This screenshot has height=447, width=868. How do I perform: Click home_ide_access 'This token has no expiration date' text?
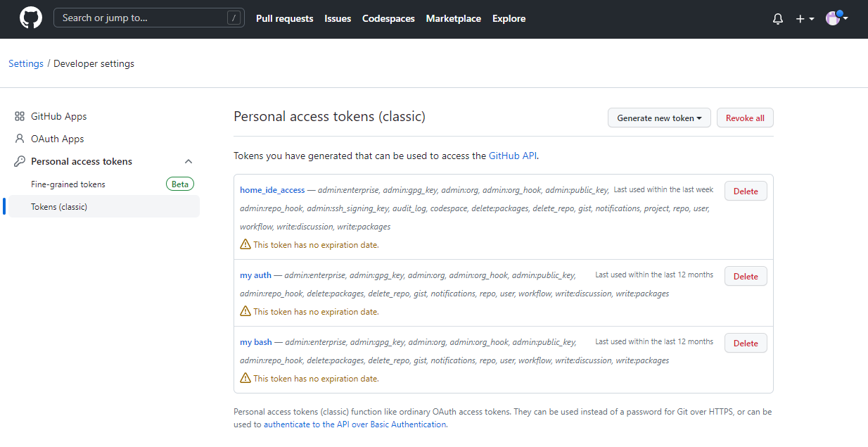316,245
